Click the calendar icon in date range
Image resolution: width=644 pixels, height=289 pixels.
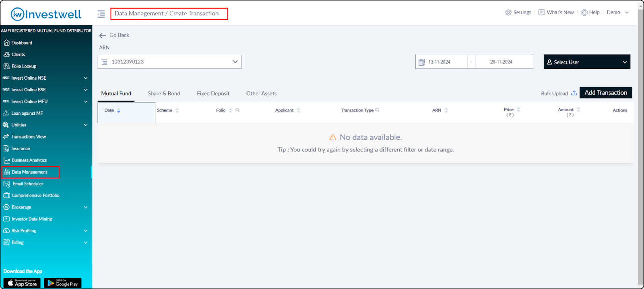(422, 62)
